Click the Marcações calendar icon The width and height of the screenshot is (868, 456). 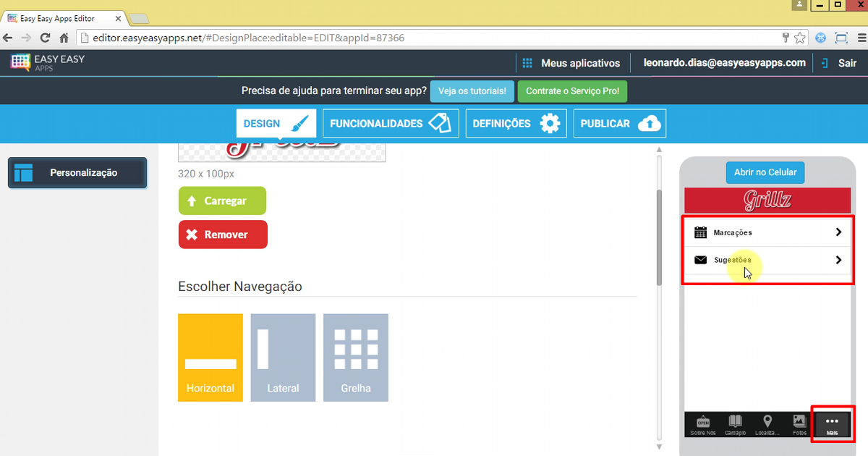click(701, 232)
